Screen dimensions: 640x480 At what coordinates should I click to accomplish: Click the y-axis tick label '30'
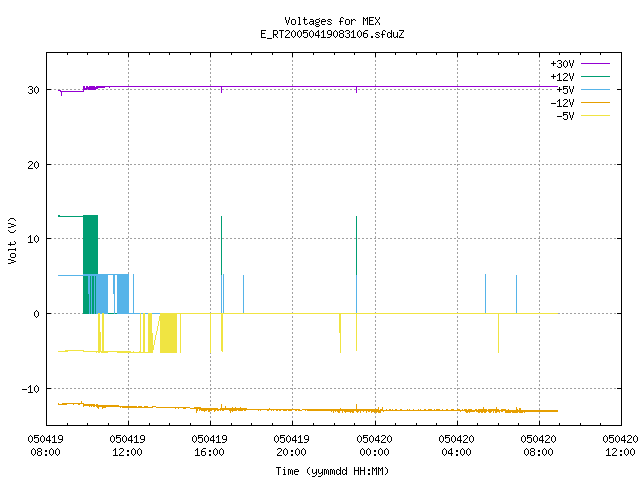point(33,90)
